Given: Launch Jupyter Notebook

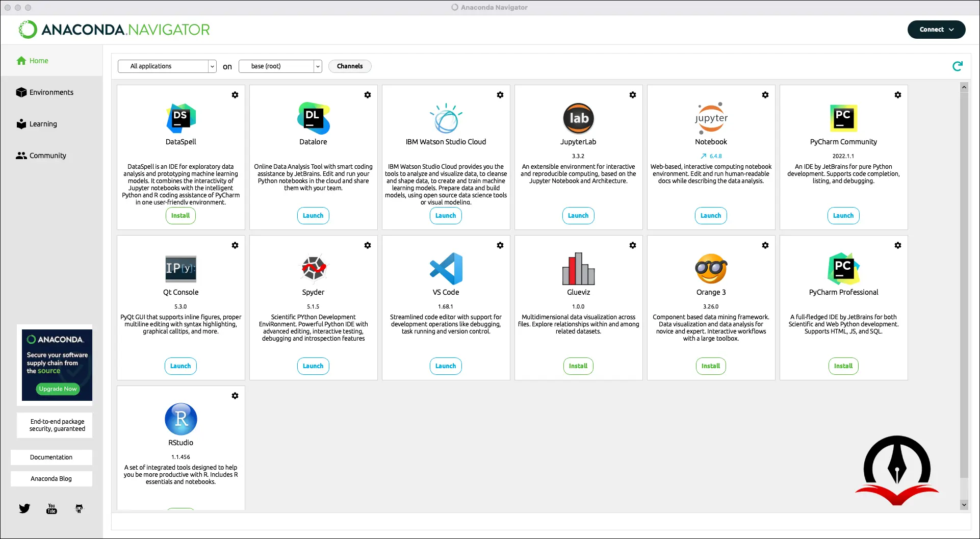Looking at the screenshot, I should click(x=711, y=216).
